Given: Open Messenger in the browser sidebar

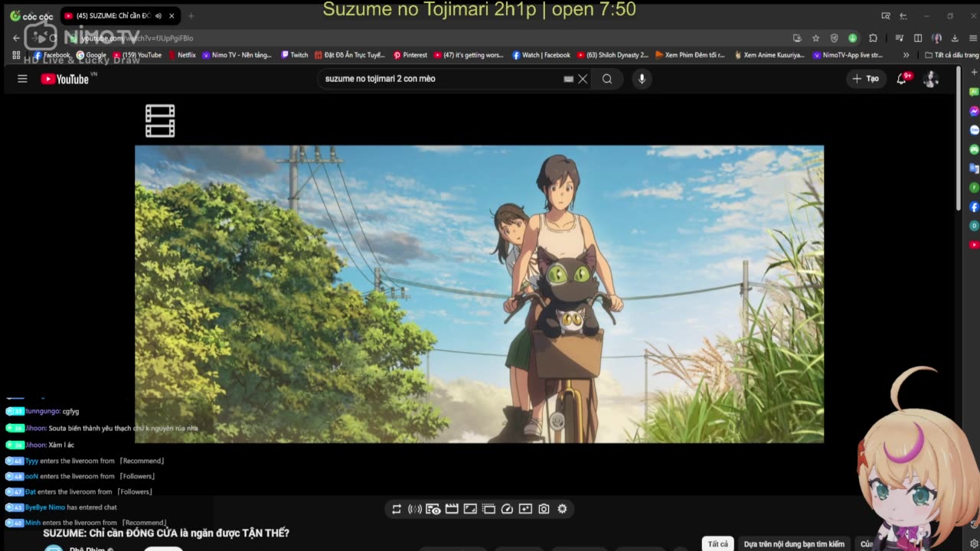Looking at the screenshot, I should click(974, 111).
